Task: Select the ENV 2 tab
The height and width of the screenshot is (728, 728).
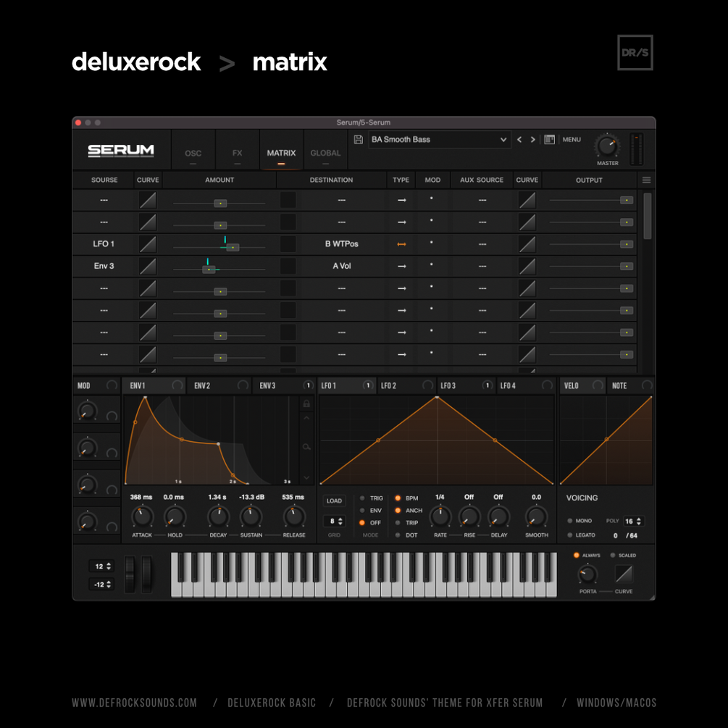Action: 219,385
